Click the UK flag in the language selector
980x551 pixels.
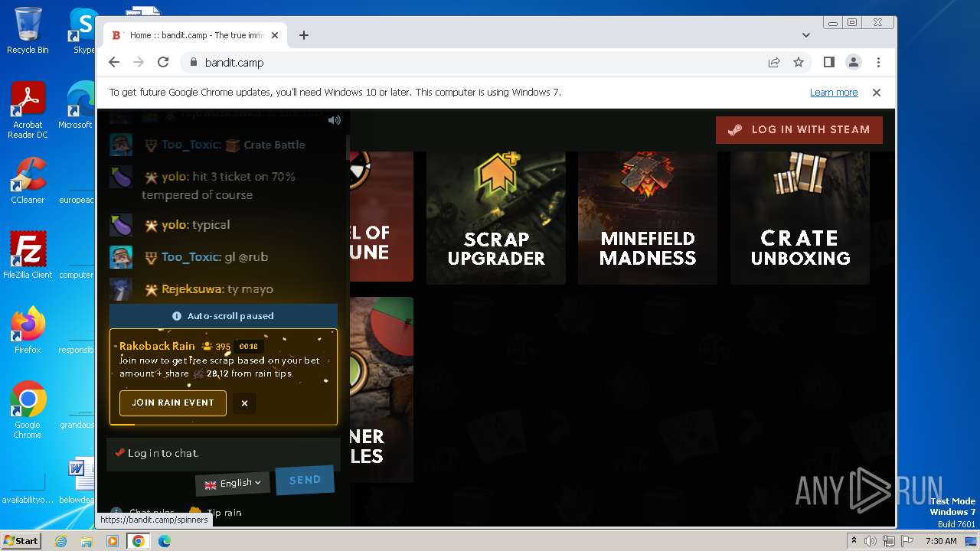(211, 484)
